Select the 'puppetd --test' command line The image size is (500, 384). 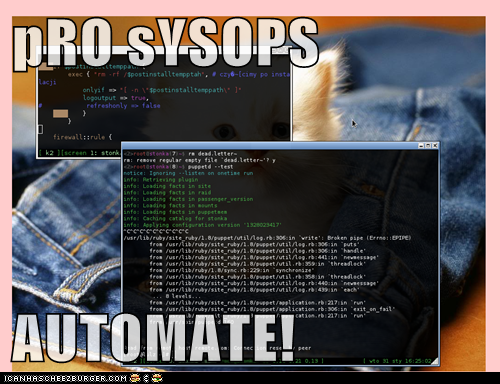[x=178, y=167]
